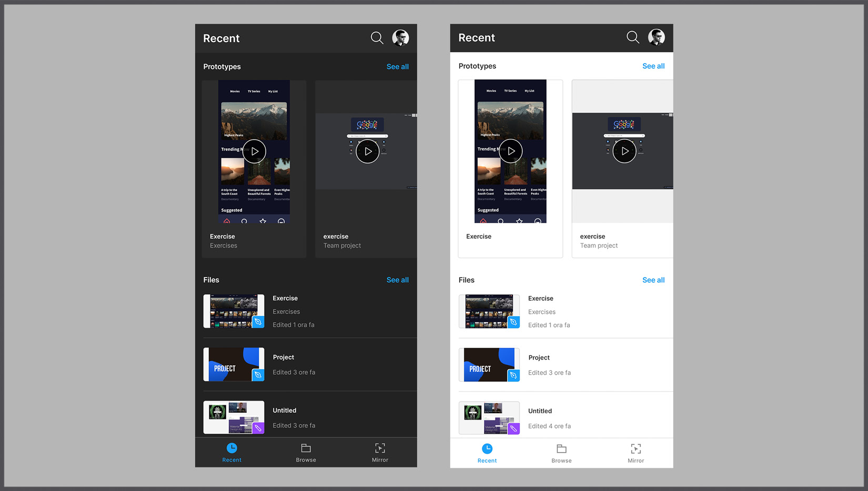Screen dimensions: 868x491
Task: Tap the Figma badge on the Project file row
Action: point(258,375)
